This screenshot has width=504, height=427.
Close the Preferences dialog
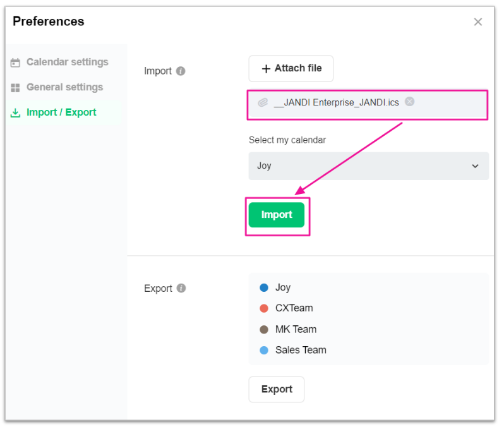(477, 22)
